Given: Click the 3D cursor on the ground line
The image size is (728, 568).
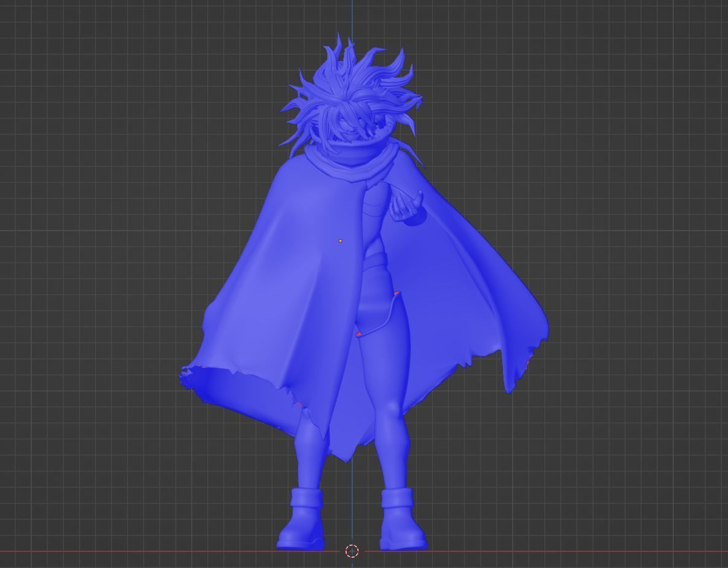Looking at the screenshot, I should [x=352, y=551].
